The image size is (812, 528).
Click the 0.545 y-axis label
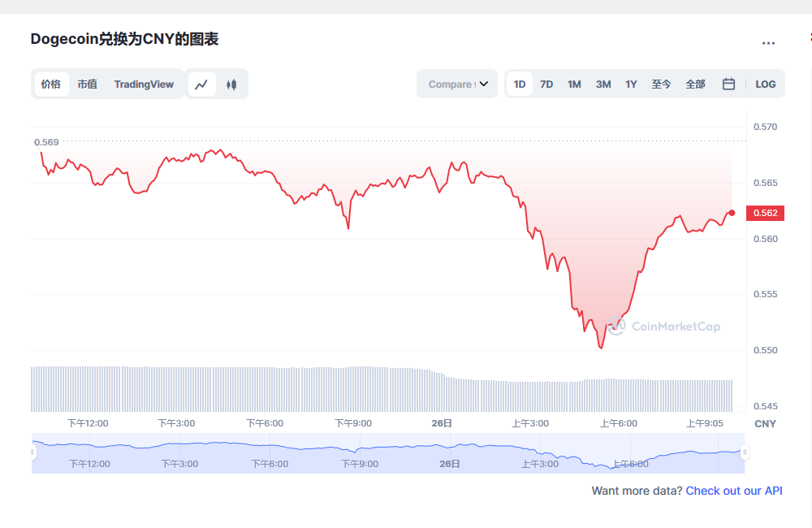point(766,406)
